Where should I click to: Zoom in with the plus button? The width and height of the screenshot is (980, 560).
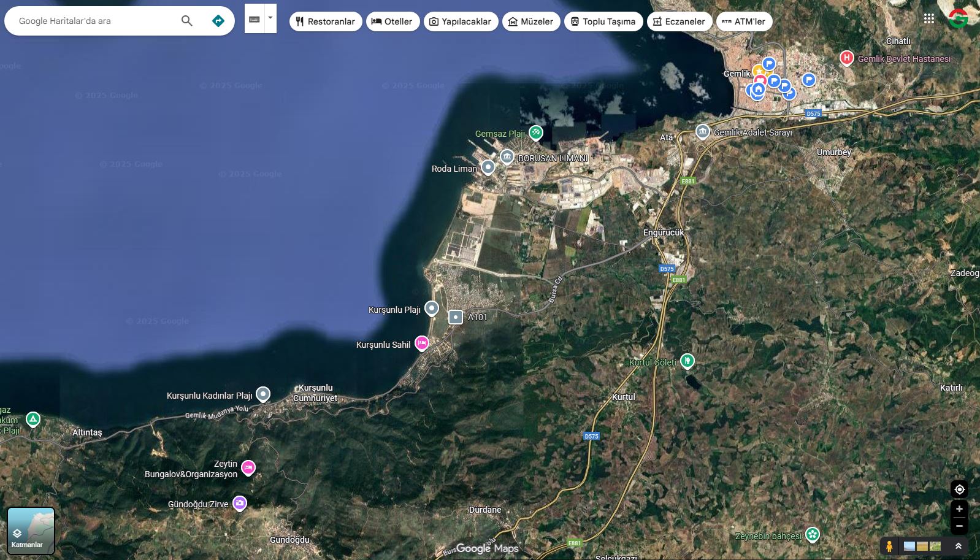[959, 509]
